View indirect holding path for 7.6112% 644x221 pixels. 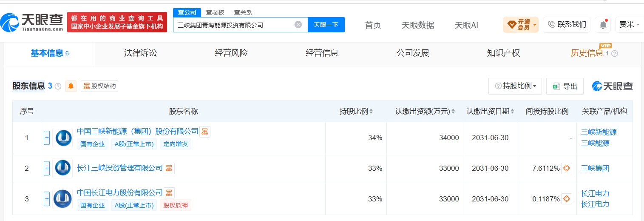(566, 168)
